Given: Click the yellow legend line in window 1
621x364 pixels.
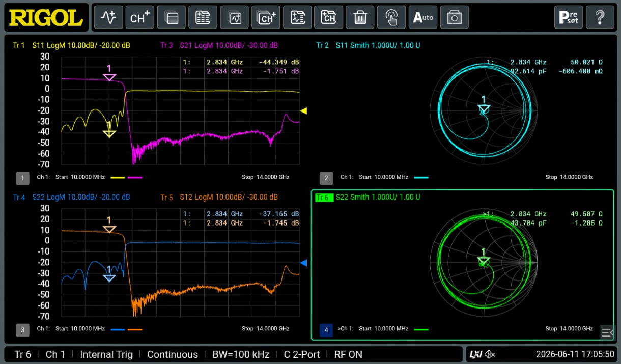Looking at the screenshot, I should point(118,178).
